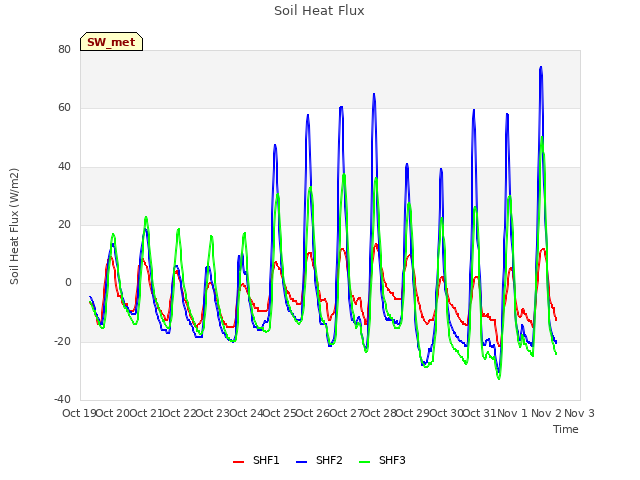
Task: Toggle the SHF1 series in legend
Action: click(x=256, y=460)
